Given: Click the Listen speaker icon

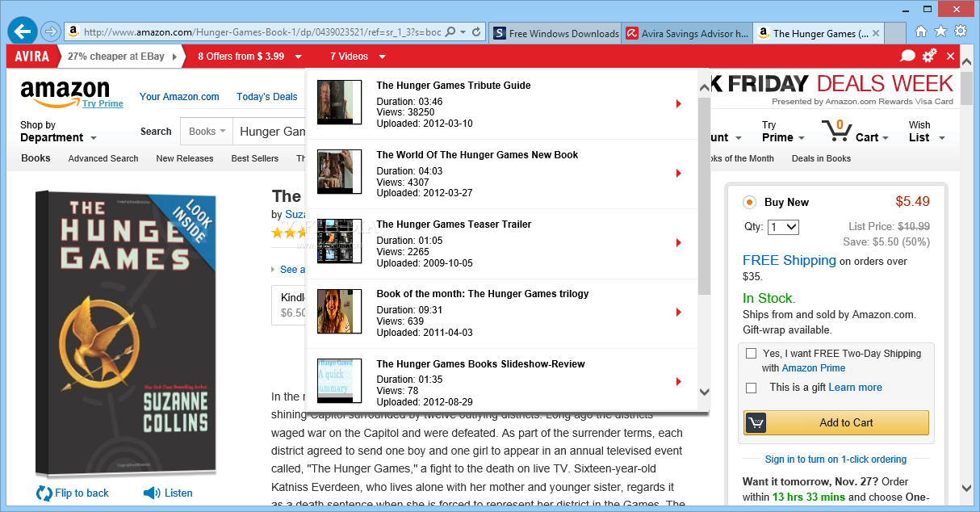Looking at the screenshot, I should click(x=152, y=493).
